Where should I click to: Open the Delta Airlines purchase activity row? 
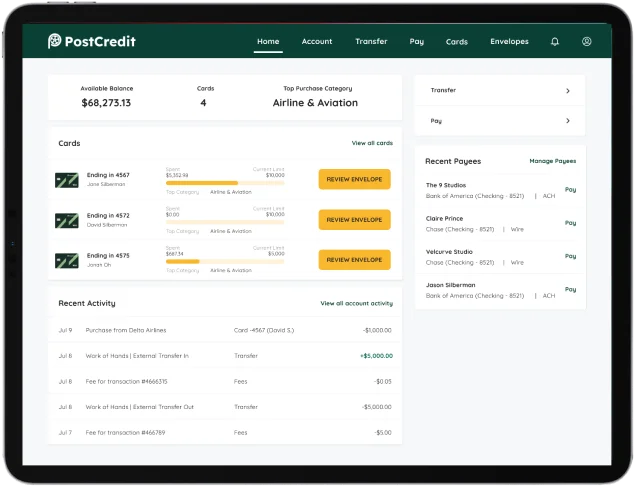click(224, 329)
